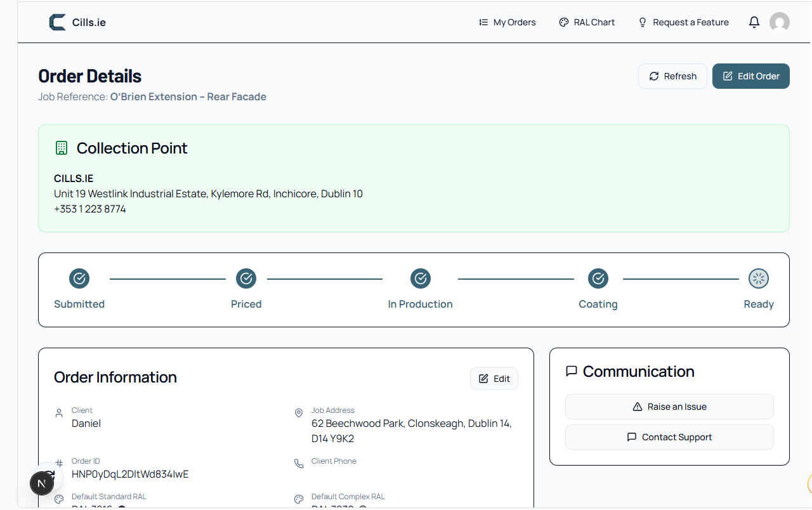Click the collection point phone number

click(90, 209)
